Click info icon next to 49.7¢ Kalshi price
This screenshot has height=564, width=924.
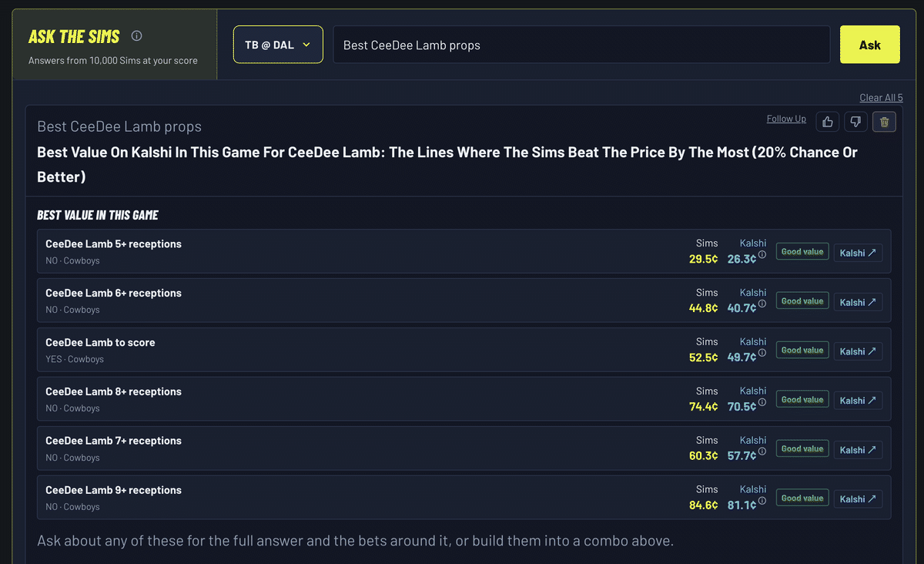click(762, 354)
